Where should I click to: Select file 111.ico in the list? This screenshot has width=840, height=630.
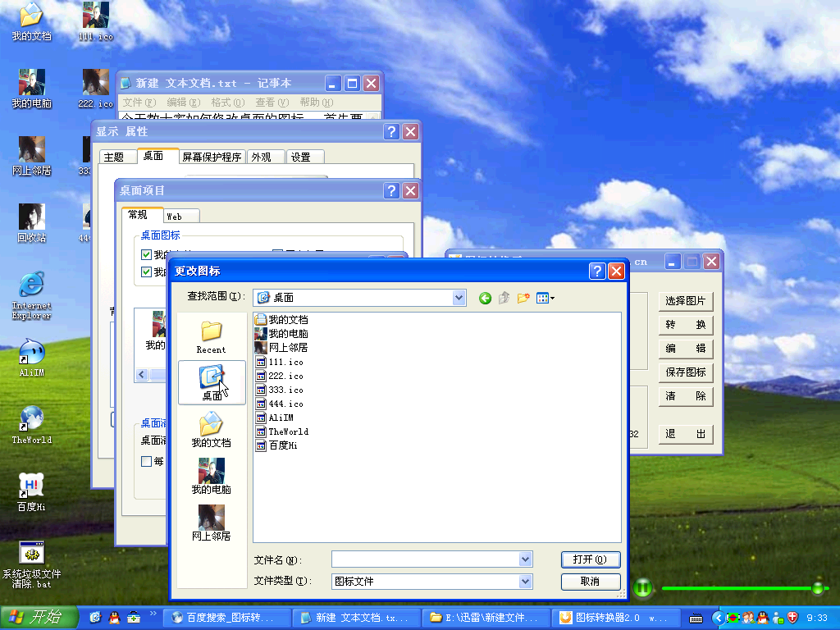click(x=280, y=362)
